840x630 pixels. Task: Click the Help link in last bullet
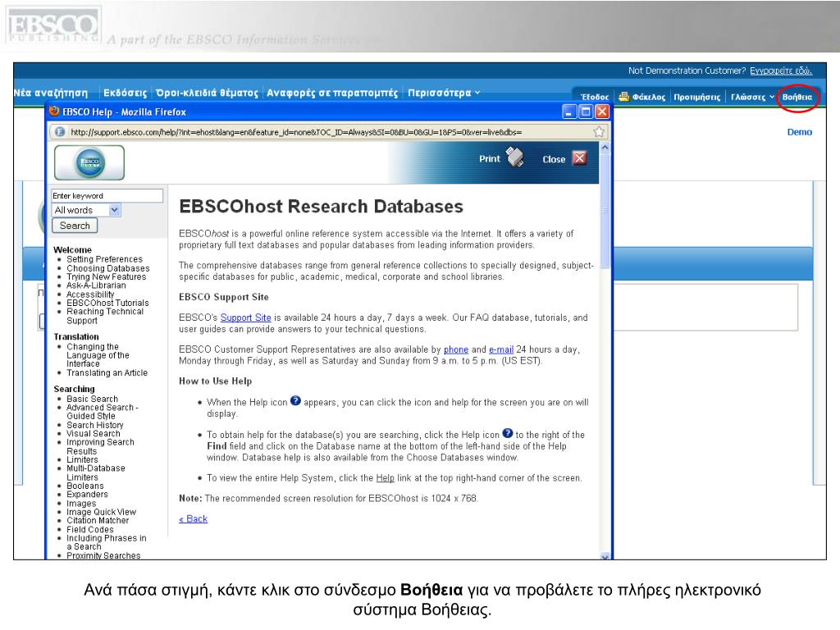385,478
